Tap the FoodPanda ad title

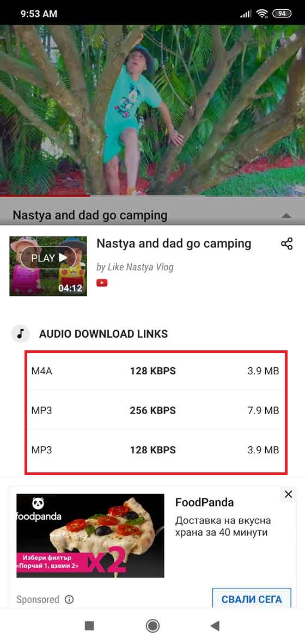pyautogui.click(x=204, y=502)
